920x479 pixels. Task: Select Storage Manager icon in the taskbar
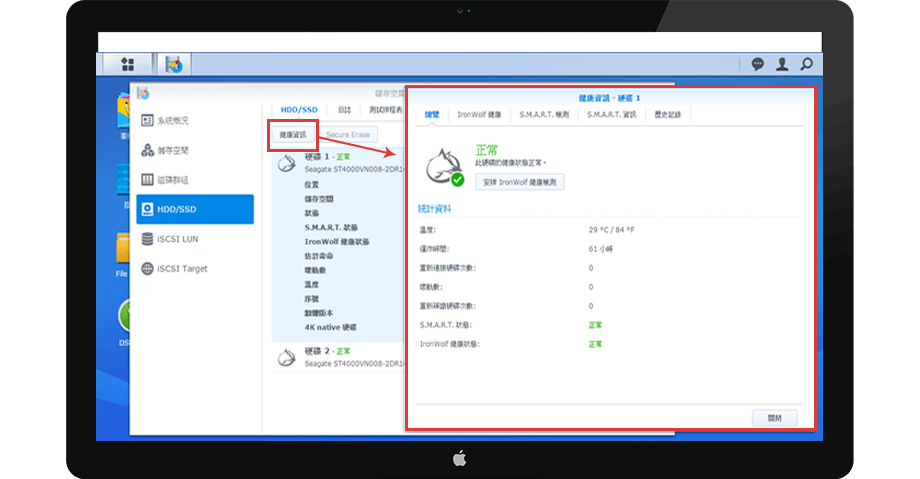[x=174, y=64]
